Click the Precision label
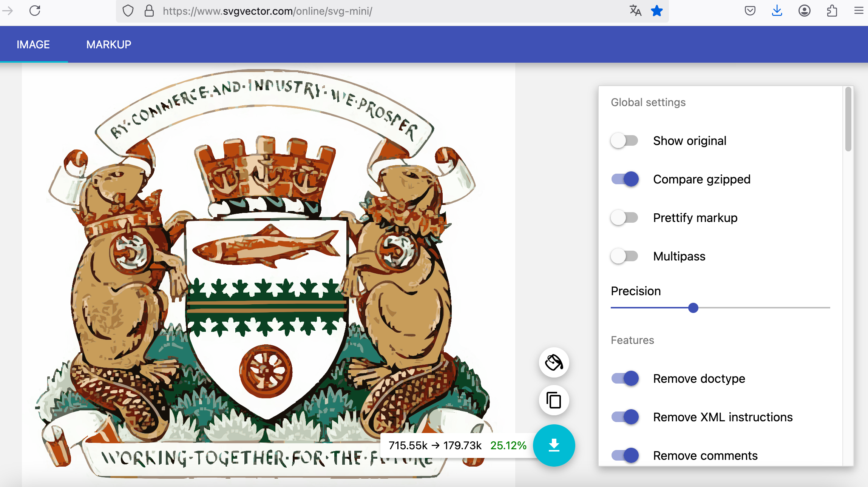Viewport: 868px width, 487px height. pyautogui.click(x=636, y=291)
